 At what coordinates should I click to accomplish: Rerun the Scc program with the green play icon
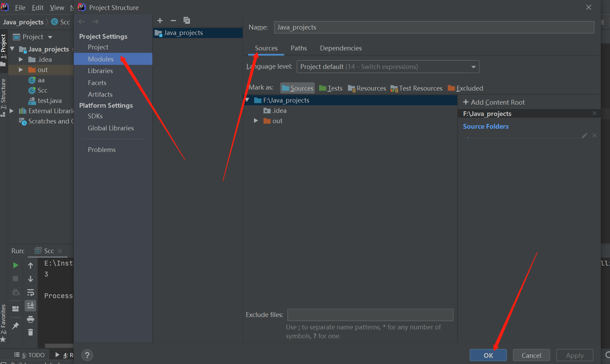pos(15,265)
